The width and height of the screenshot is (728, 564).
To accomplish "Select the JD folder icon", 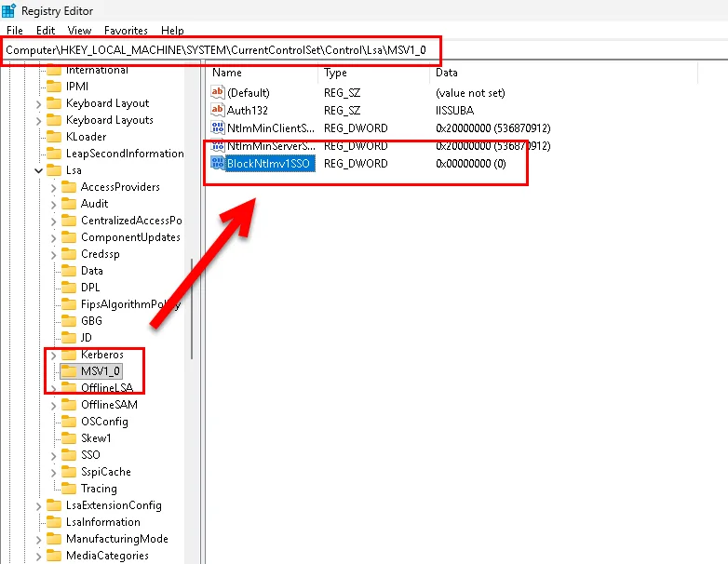I will 69,338.
